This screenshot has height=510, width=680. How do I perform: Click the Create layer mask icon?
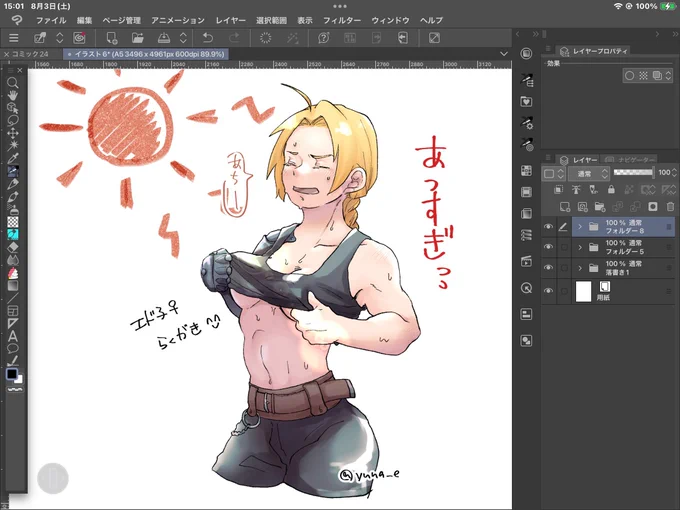[x=653, y=207]
